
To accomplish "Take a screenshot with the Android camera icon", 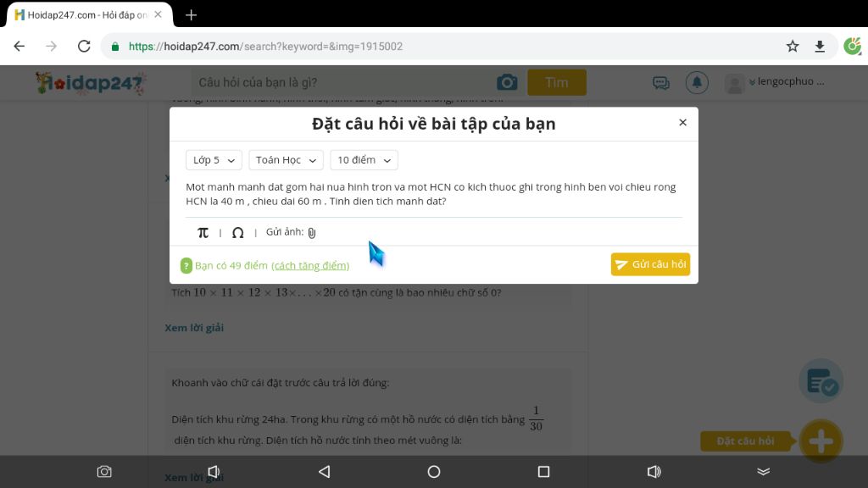I will 104,471.
